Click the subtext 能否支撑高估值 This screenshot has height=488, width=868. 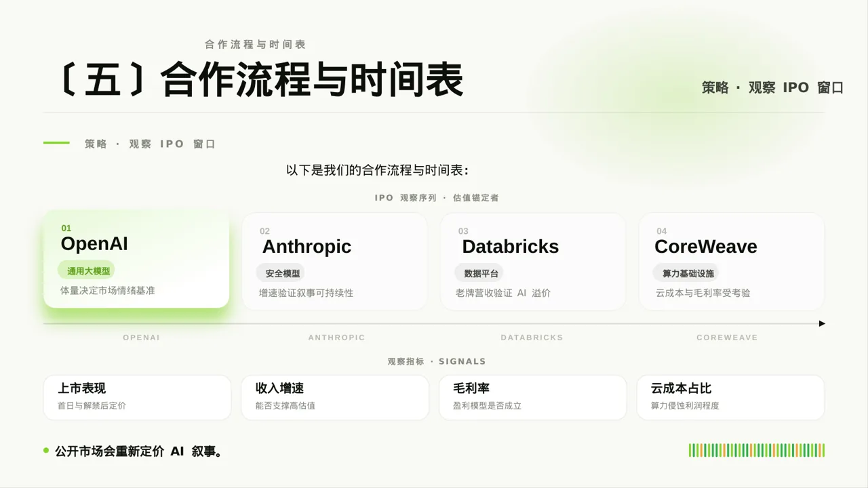pos(285,405)
